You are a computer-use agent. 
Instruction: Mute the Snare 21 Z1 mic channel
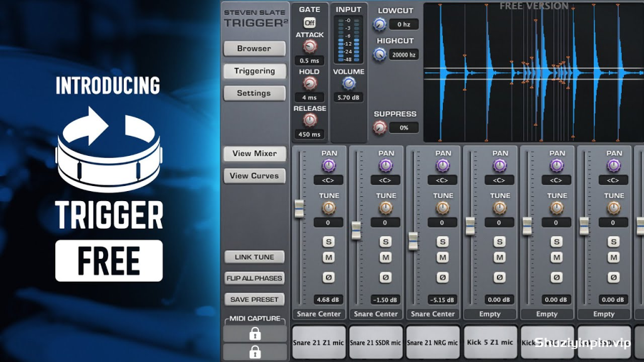point(328,258)
